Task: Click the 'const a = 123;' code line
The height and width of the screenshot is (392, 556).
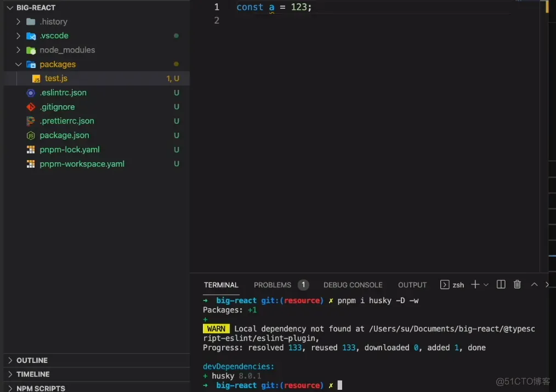Action: (274, 7)
